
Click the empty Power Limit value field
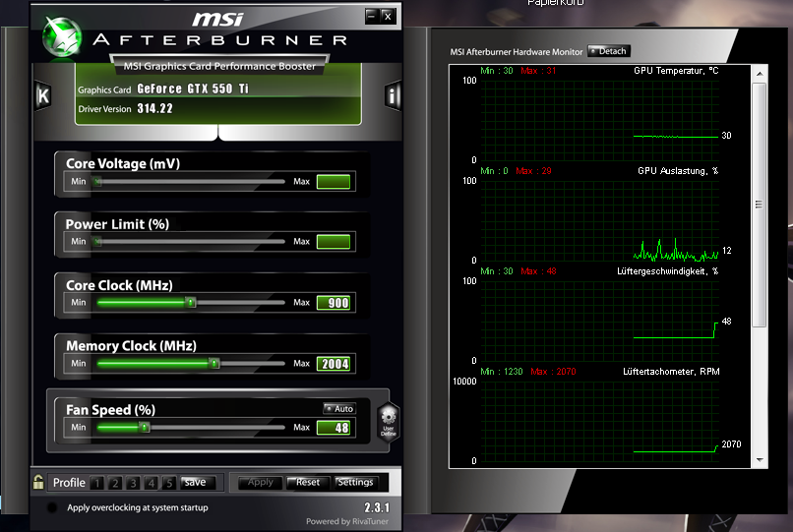pos(334,242)
